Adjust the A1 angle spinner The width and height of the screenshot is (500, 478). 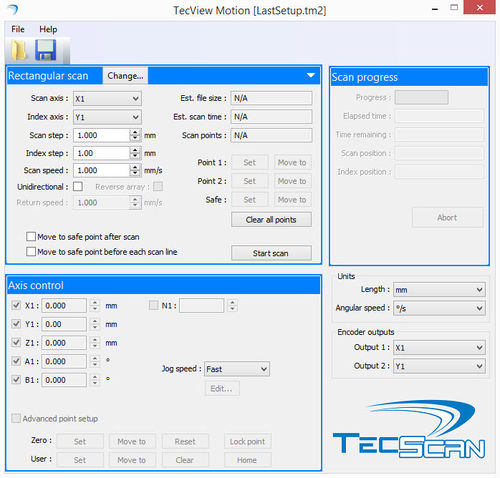click(95, 362)
